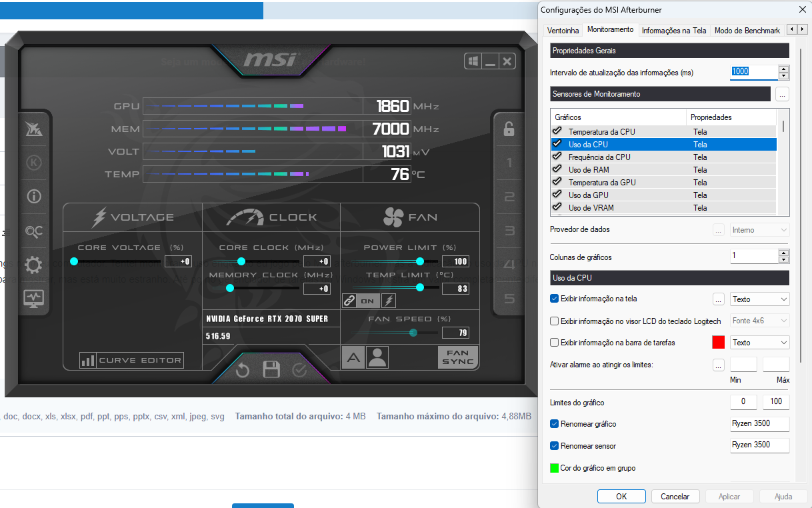Toggle Temperatura da GPU graph checkmark
The image size is (812, 508).
(557, 182)
